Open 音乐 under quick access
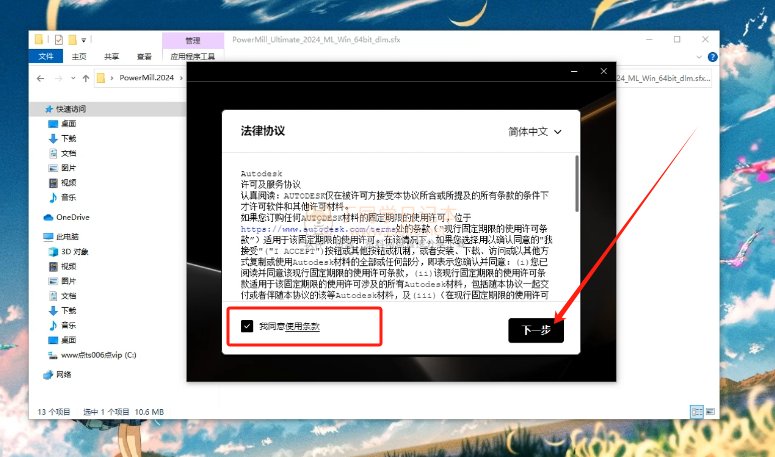This screenshot has height=457, width=775. [x=69, y=198]
